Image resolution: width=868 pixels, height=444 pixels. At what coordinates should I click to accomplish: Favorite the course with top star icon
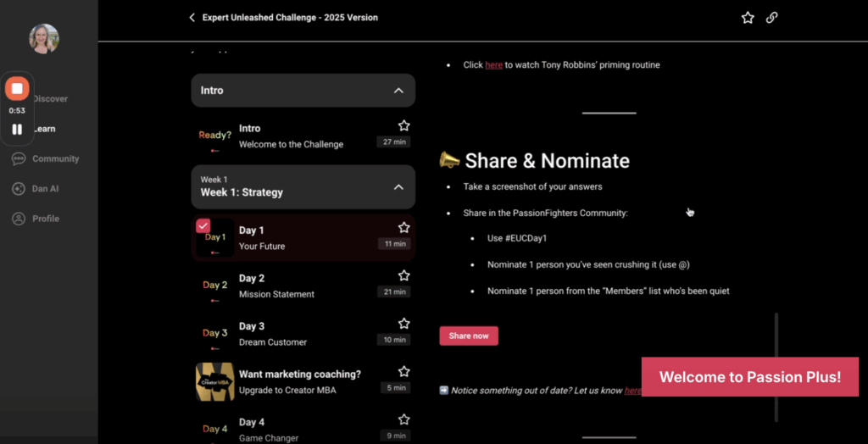[x=748, y=18]
